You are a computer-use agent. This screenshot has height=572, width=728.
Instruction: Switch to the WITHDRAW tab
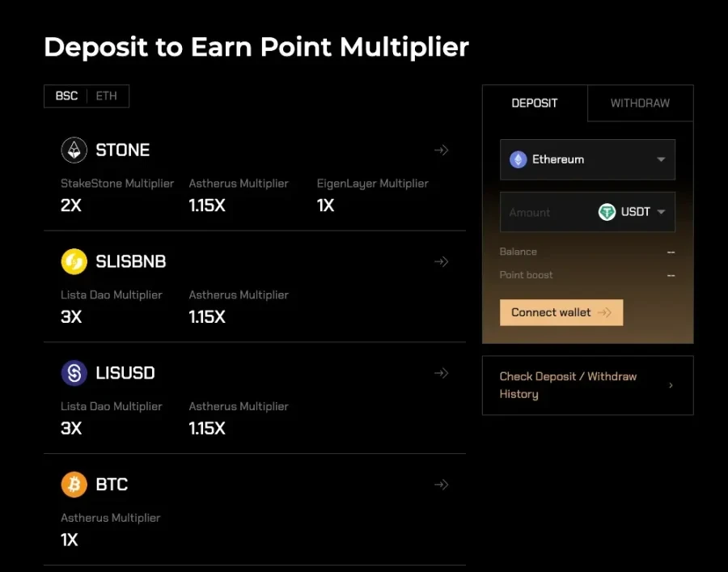point(640,103)
